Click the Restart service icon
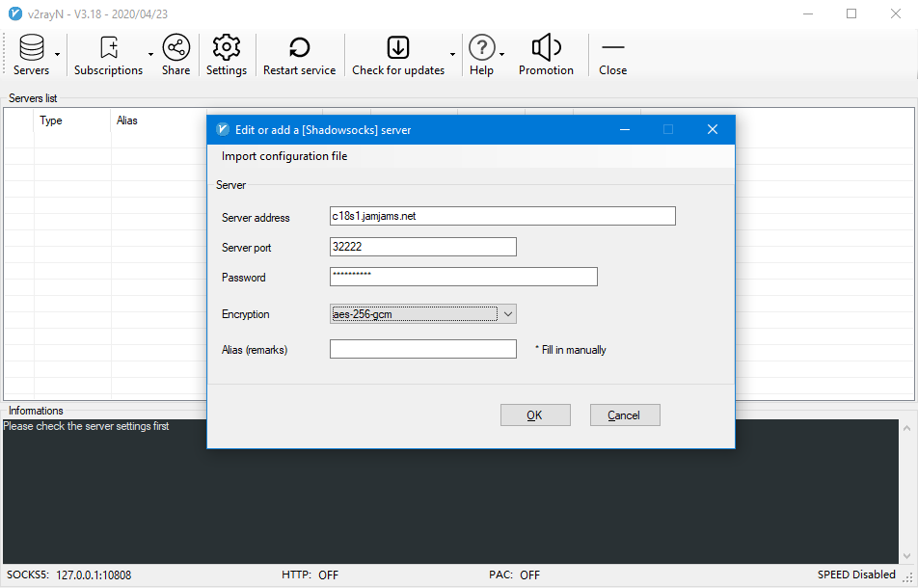The image size is (918, 588). pos(299,48)
